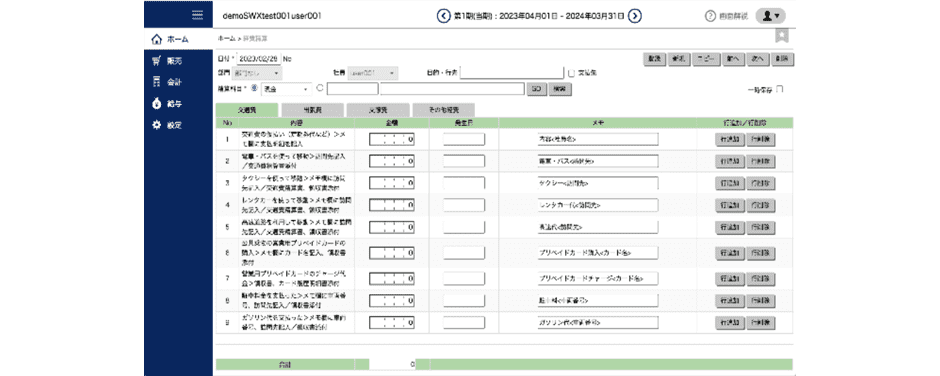940x376 pixels.
Task: Go to the next fiscal period arrow
Action: (x=635, y=16)
